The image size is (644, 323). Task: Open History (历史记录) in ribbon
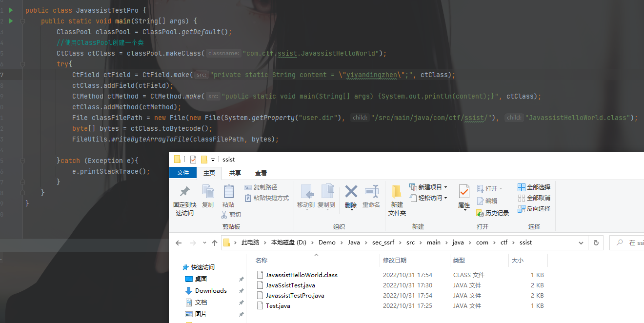point(492,213)
